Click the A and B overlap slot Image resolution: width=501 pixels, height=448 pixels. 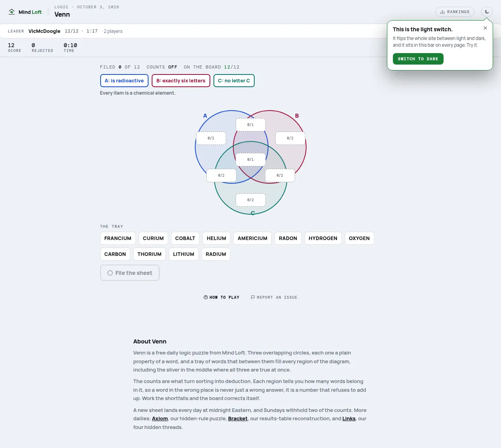(x=251, y=125)
